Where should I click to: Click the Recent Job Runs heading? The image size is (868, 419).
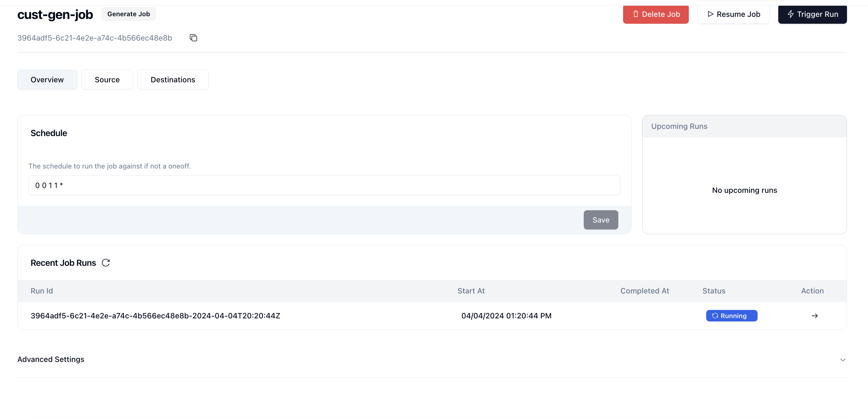click(63, 263)
